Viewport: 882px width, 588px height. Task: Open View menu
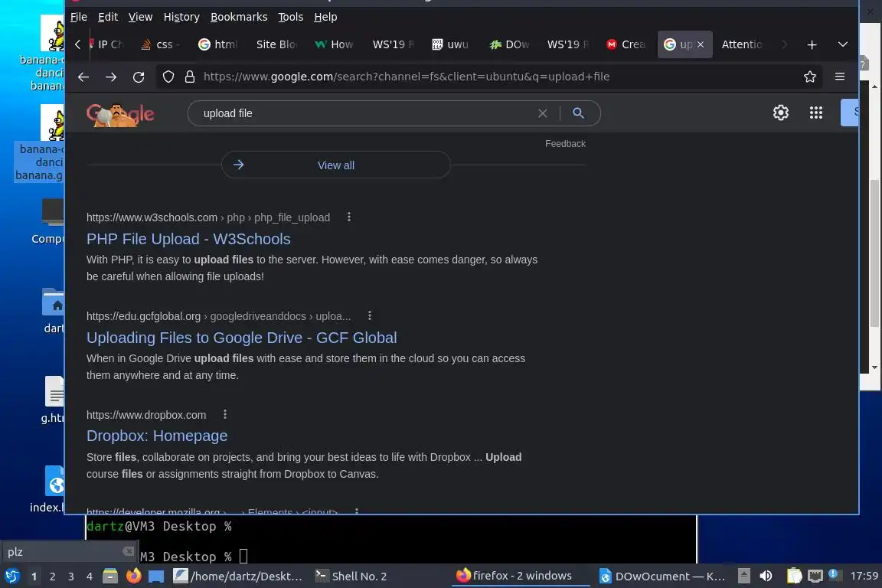[140, 17]
